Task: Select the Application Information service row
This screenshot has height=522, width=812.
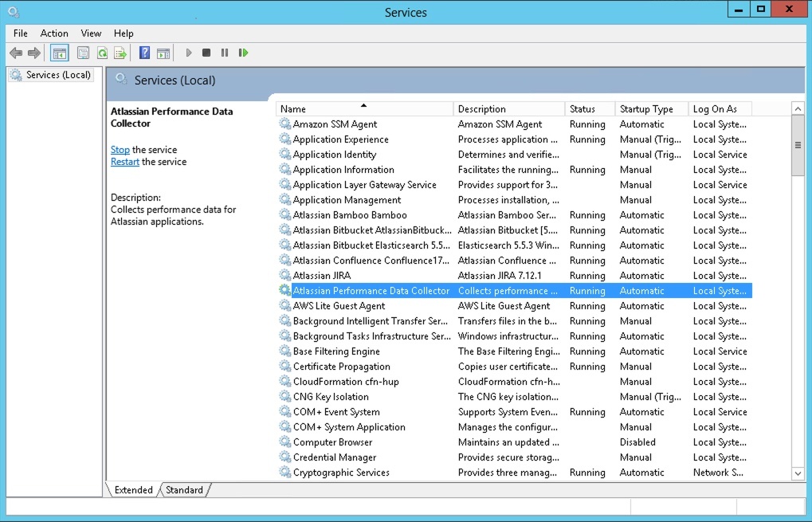Action: 515,169
